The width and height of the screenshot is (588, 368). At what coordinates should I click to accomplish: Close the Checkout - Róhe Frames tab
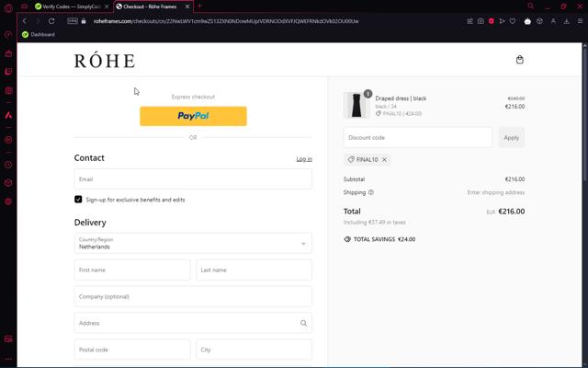point(187,6)
